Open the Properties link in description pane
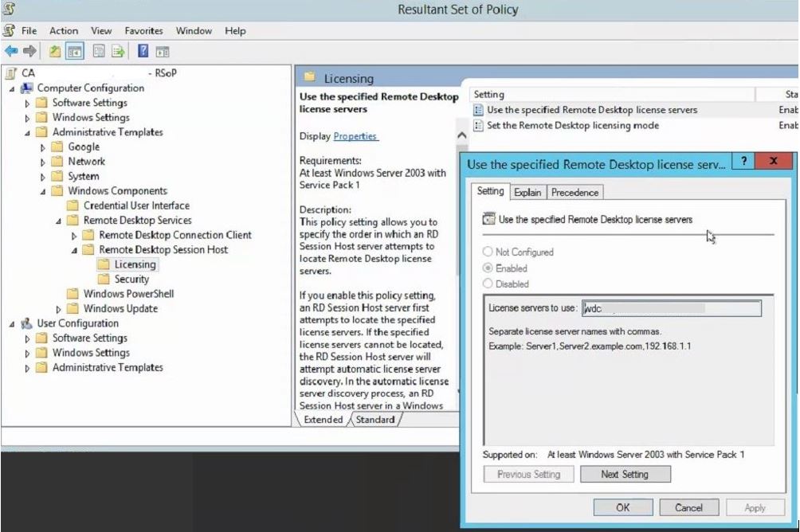 (x=355, y=136)
